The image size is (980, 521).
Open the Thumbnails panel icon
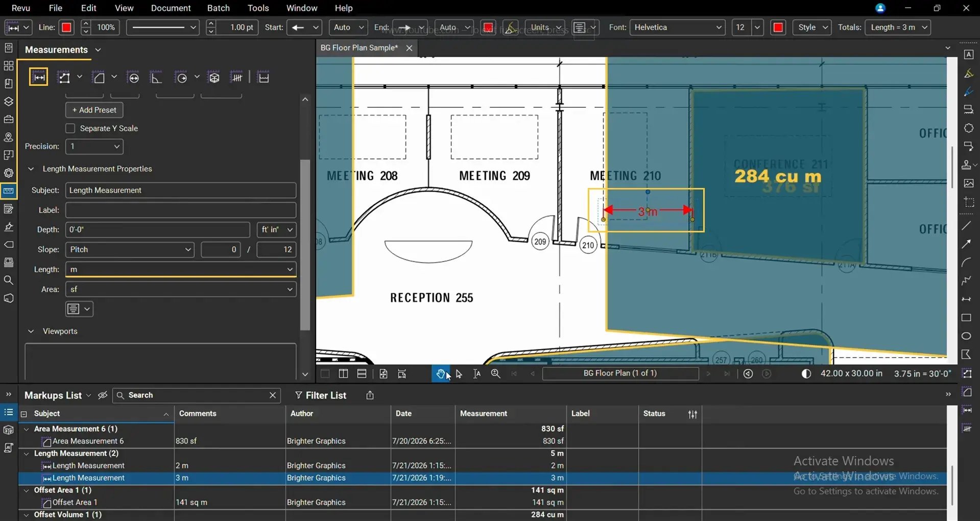(x=9, y=66)
